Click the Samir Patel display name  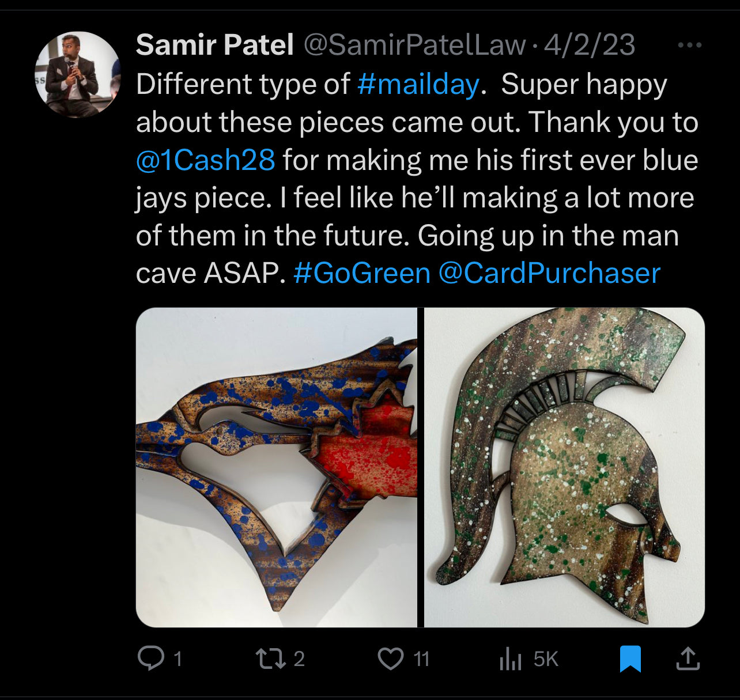click(214, 45)
